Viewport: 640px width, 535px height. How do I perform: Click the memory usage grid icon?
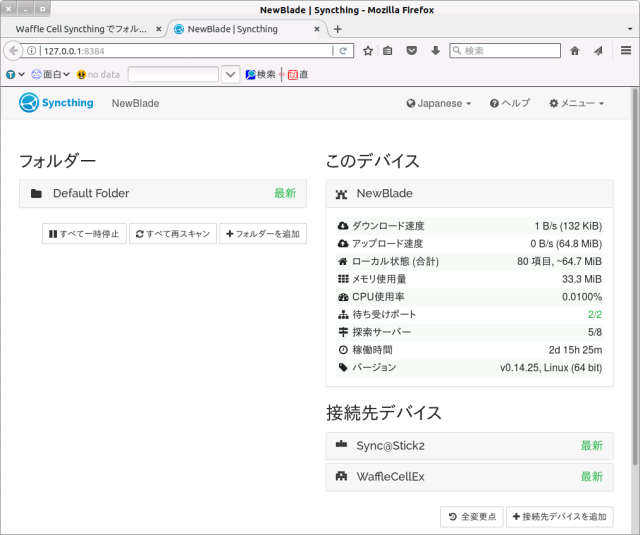[x=343, y=279]
